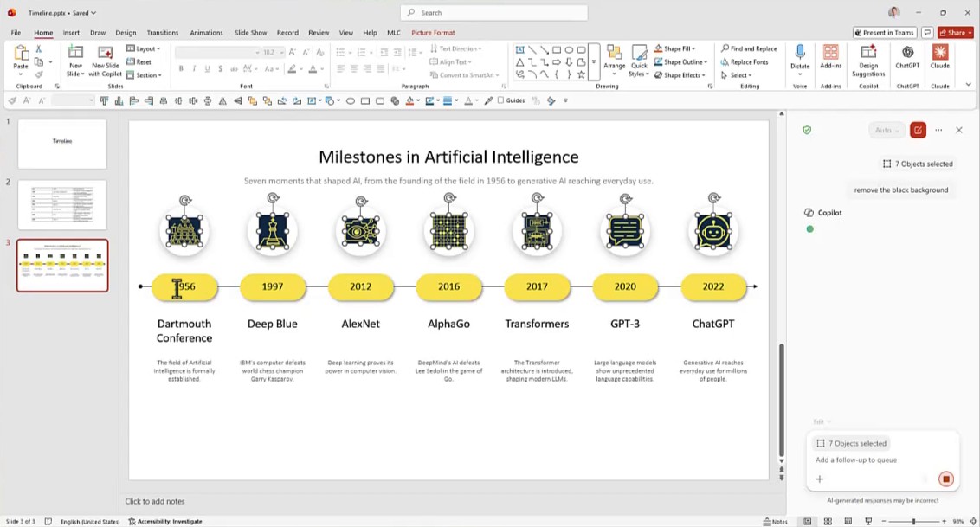The width and height of the screenshot is (980, 527).
Task: Click the Dictate microphone icon
Action: click(x=800, y=53)
